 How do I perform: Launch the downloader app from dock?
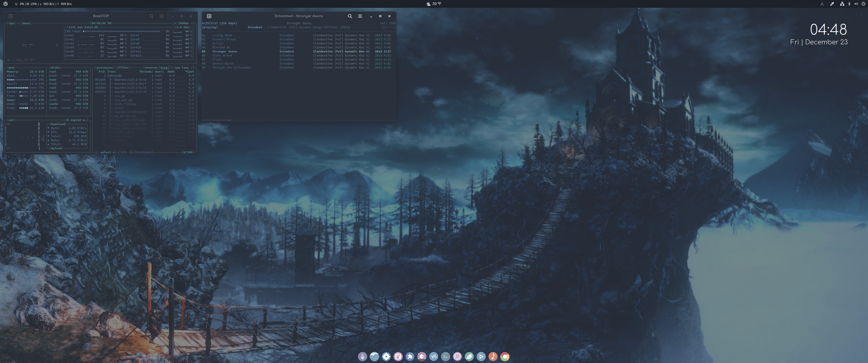pyautogui.click(x=363, y=356)
